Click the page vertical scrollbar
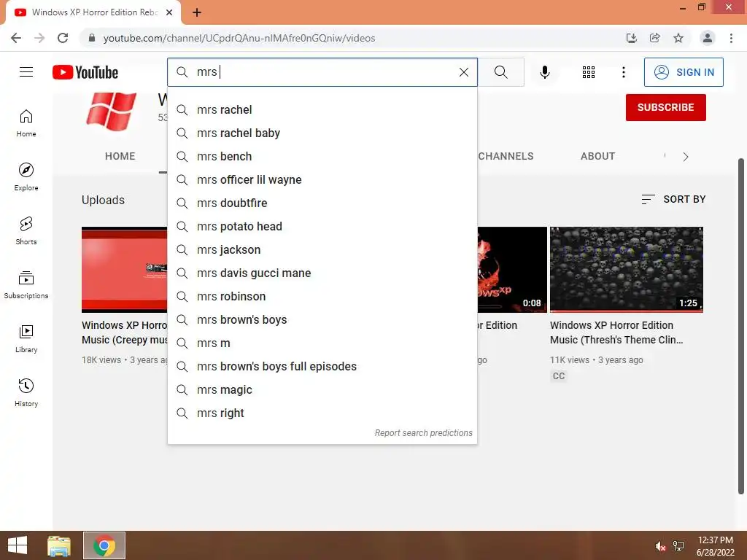 click(x=741, y=326)
